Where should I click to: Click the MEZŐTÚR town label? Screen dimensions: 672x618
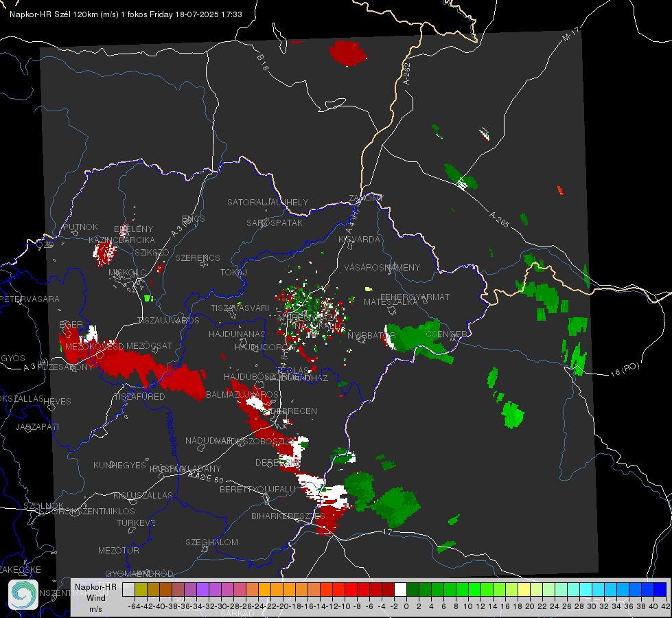tap(119, 550)
